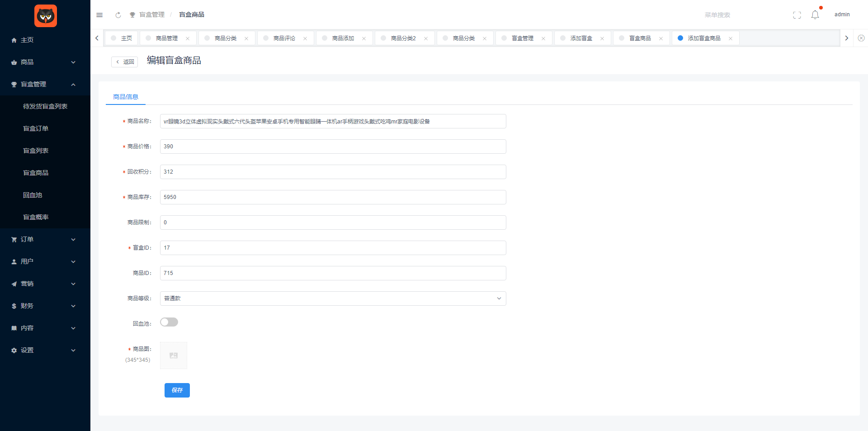This screenshot has height=431, width=868.
Task: Open the admin user menu
Action: tap(842, 15)
